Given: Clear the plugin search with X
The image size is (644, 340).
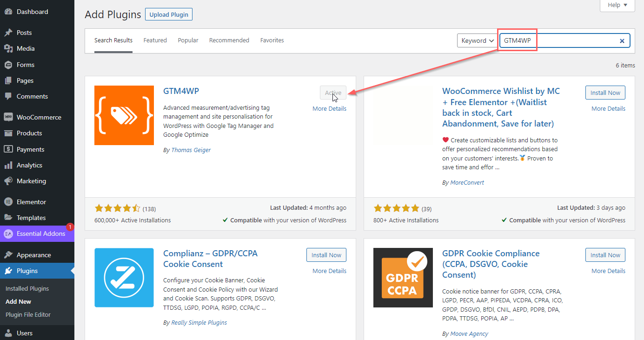Looking at the screenshot, I should pyautogui.click(x=622, y=41).
